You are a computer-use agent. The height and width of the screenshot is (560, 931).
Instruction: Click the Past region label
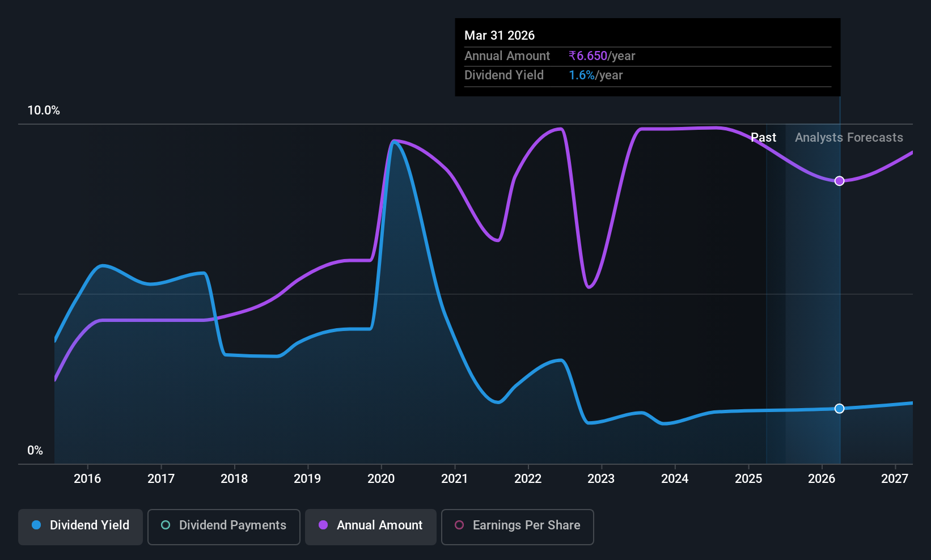(x=763, y=138)
